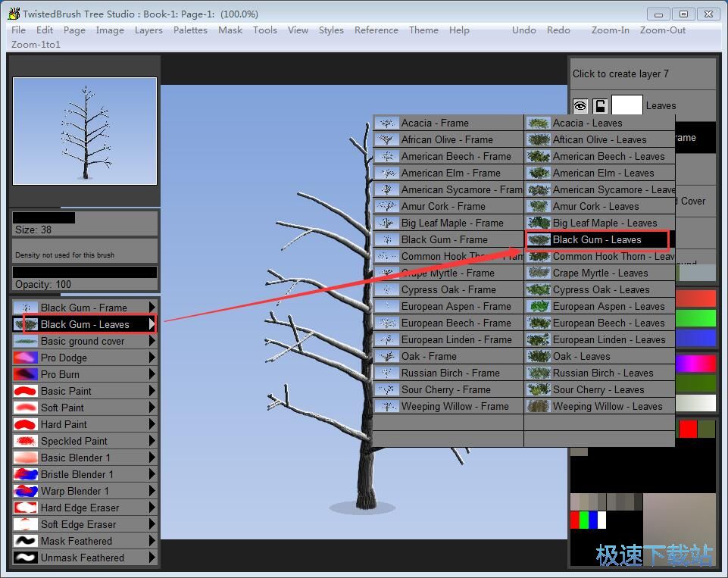Select the Mask Feathered brush icon
Screen dimensions: 728x578
(26, 541)
